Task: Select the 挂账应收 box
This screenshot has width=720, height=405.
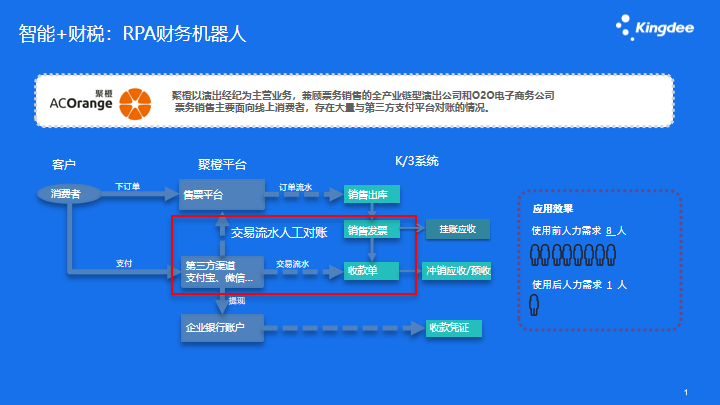Action: click(x=458, y=229)
